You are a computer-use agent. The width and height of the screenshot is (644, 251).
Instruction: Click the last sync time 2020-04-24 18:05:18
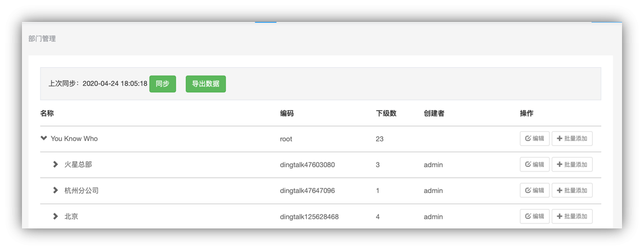115,83
